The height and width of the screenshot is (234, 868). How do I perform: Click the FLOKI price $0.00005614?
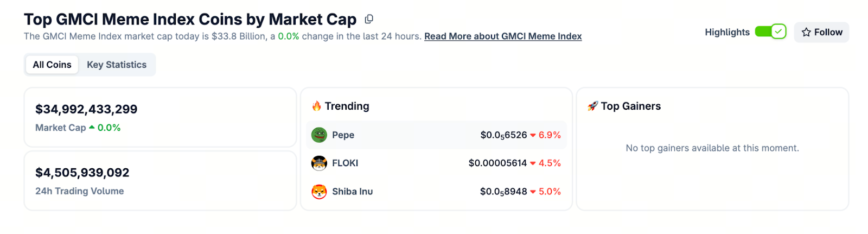point(497,163)
